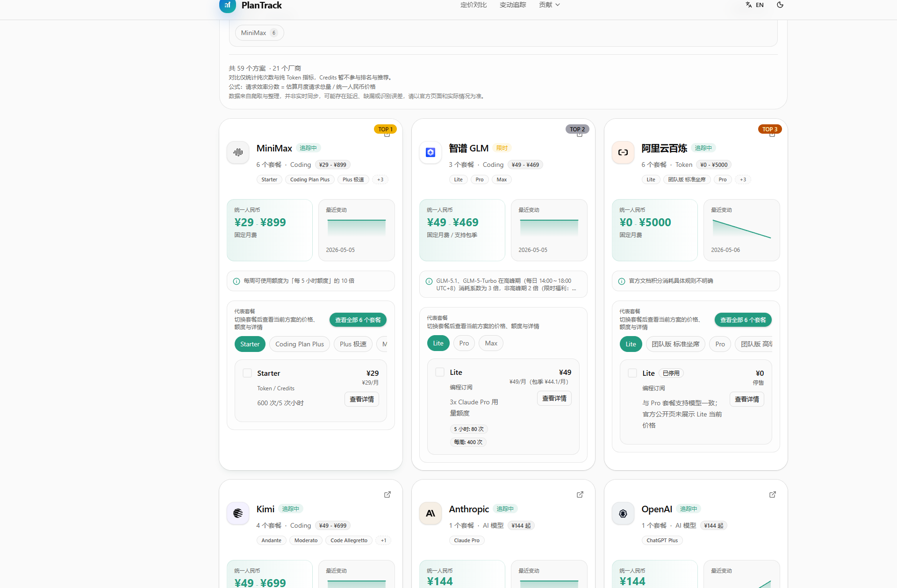Screen dimensions: 897x588
Task: Click the 追踪中 badge next to MiniMax
Action: (x=309, y=148)
